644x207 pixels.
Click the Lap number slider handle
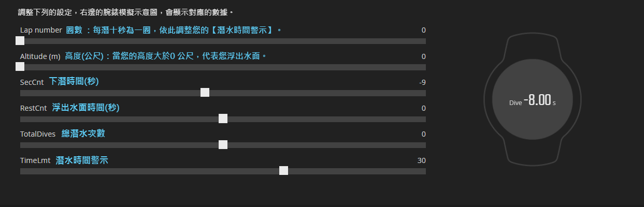pyautogui.click(x=20, y=41)
